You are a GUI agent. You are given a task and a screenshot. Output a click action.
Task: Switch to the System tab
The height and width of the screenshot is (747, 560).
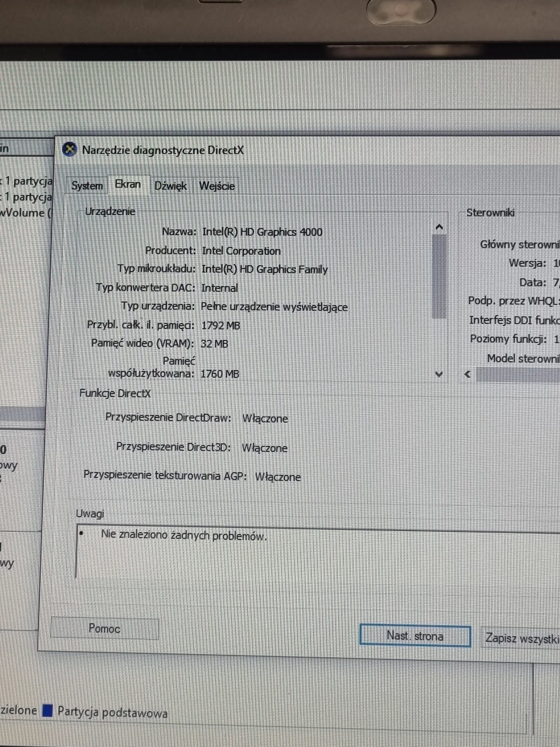click(x=87, y=186)
